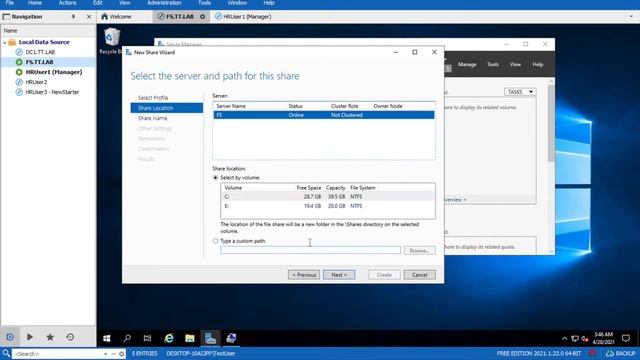This screenshot has width=640, height=360.
Task: Click the Server Name column header
Action: pyautogui.click(x=231, y=106)
